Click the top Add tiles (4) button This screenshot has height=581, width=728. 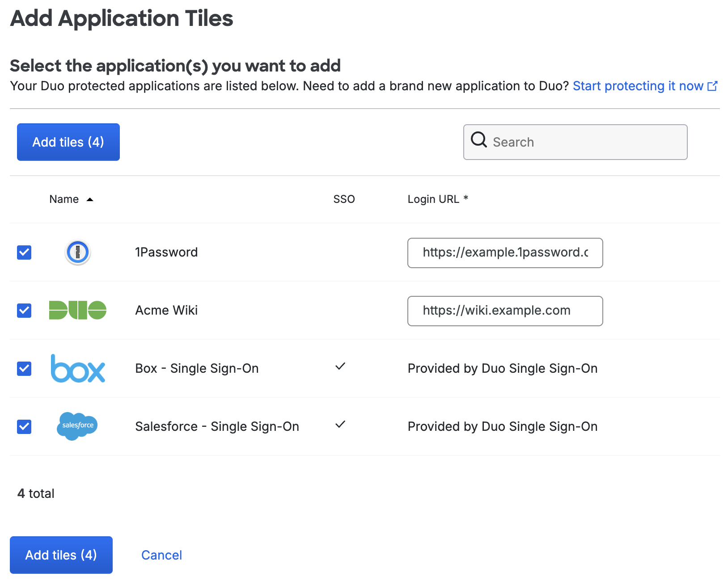(68, 142)
